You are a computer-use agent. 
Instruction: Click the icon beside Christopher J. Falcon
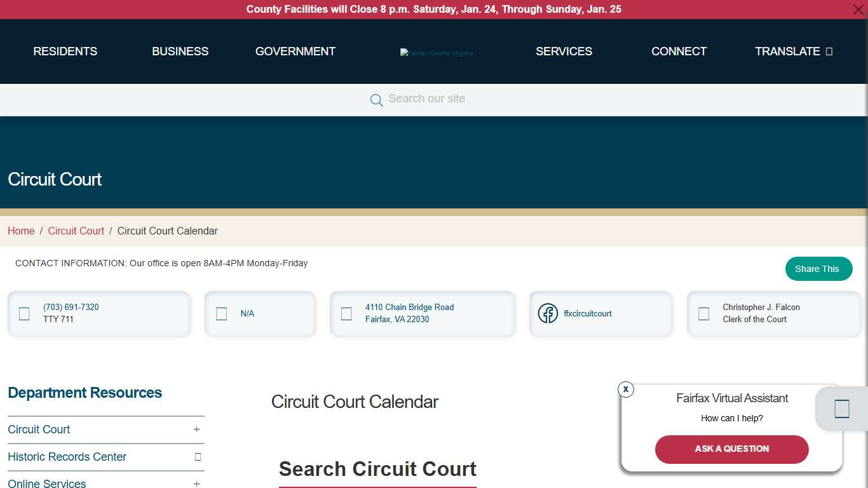pyautogui.click(x=703, y=313)
